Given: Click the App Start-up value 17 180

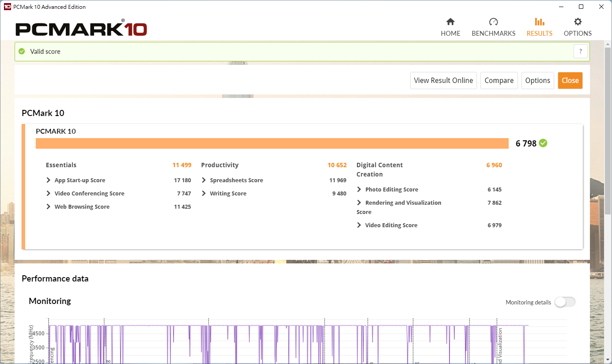Looking at the screenshot, I should click(182, 180).
